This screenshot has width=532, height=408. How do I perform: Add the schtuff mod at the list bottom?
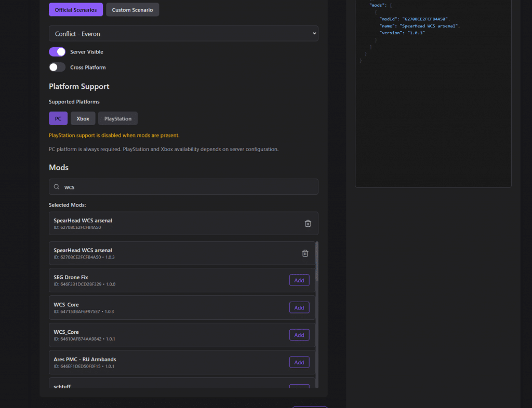coord(299,387)
